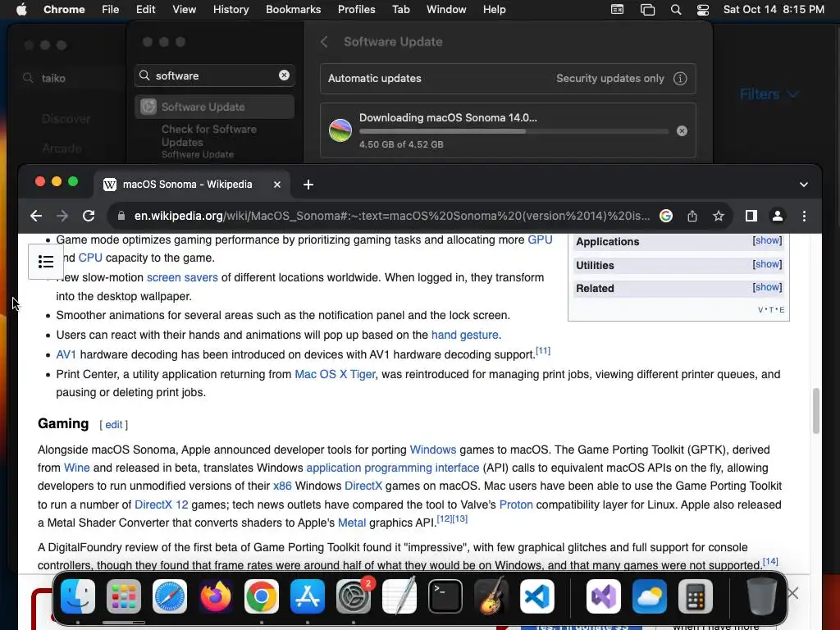This screenshot has height=630, width=840.
Task: Open the Chrome tab search chevron
Action: (804, 185)
